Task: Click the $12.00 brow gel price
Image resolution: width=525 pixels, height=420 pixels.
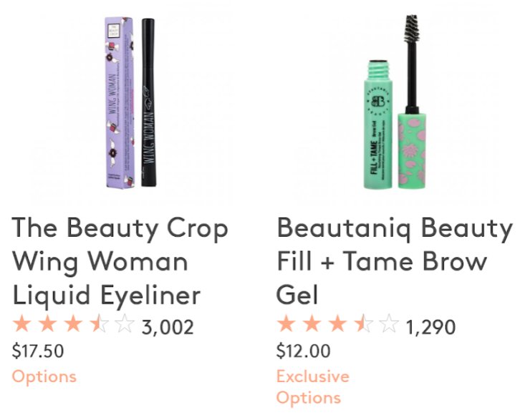Action: click(304, 351)
